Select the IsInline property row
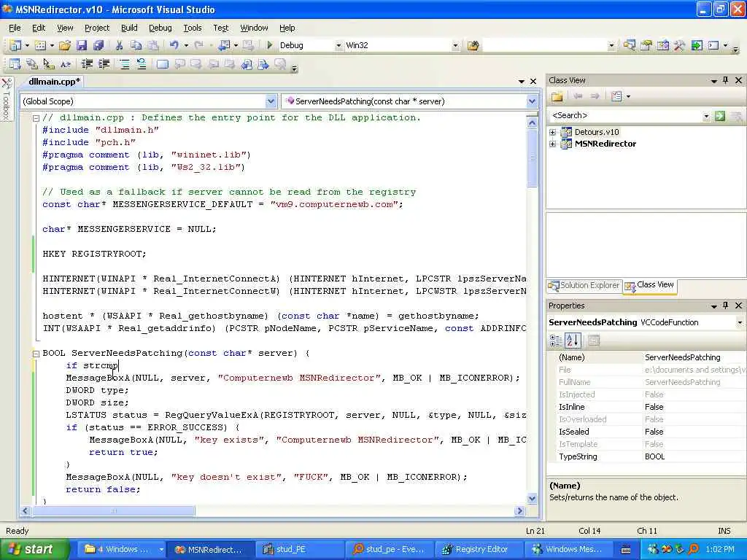Screen dimensions: 747x560 [x=648, y=407]
